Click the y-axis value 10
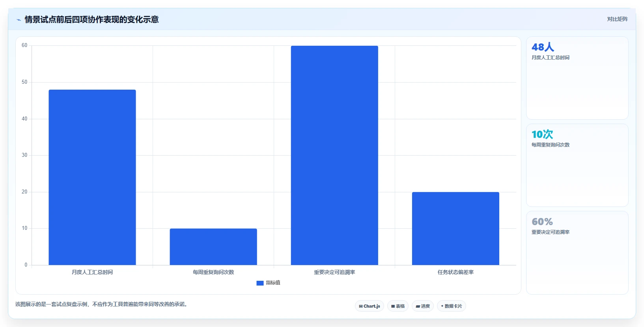 point(24,228)
